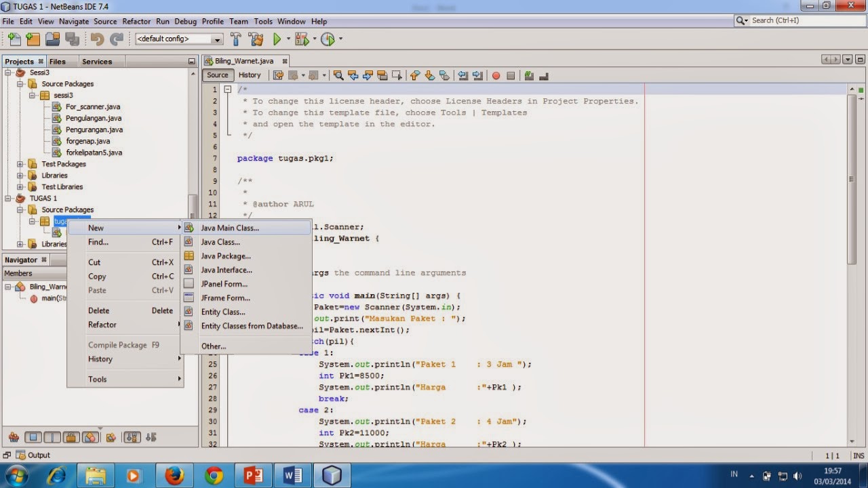This screenshot has width=868, height=488.
Task: Click the Find Selection magnifier icon
Action: 338,75
